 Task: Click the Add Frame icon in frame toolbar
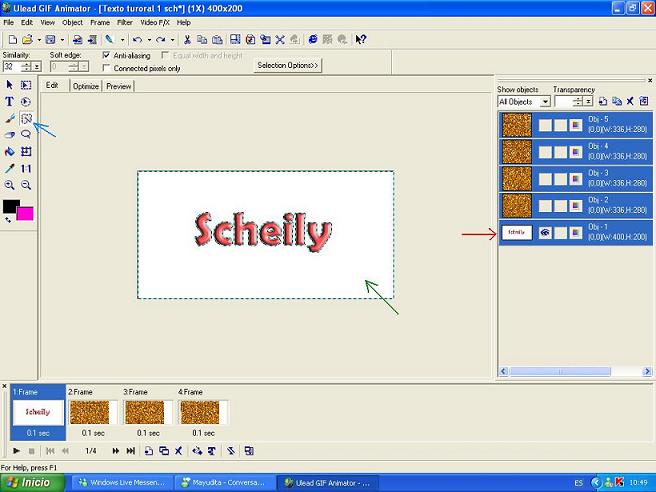[x=149, y=451]
